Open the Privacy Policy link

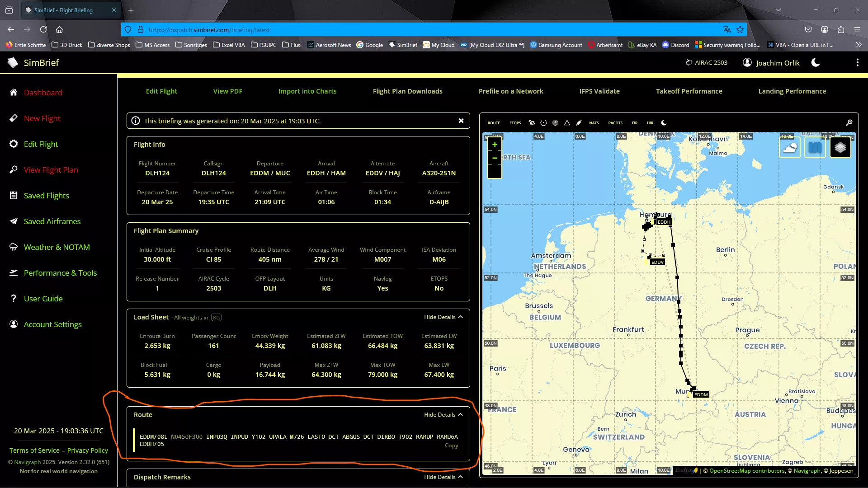point(87,450)
